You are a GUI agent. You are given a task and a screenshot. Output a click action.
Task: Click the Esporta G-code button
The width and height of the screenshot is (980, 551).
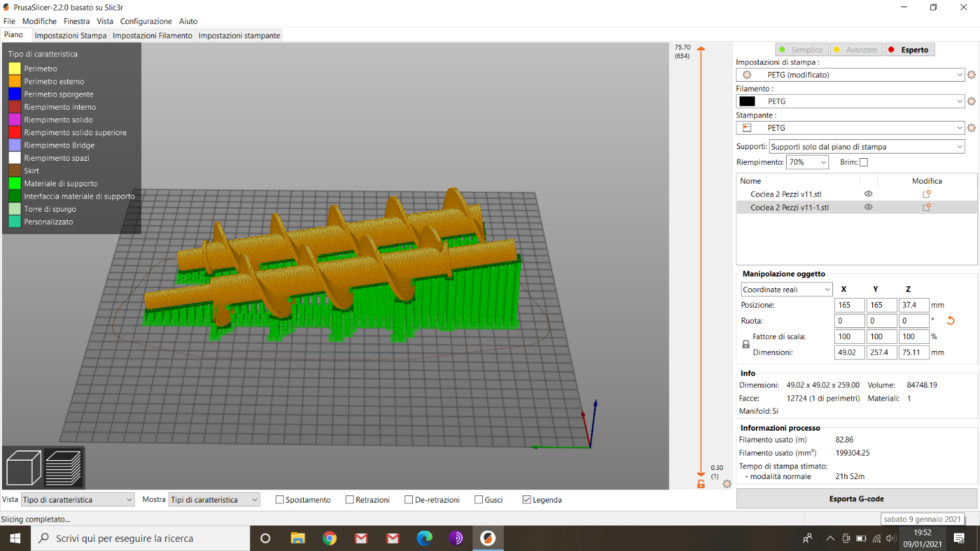pos(856,499)
